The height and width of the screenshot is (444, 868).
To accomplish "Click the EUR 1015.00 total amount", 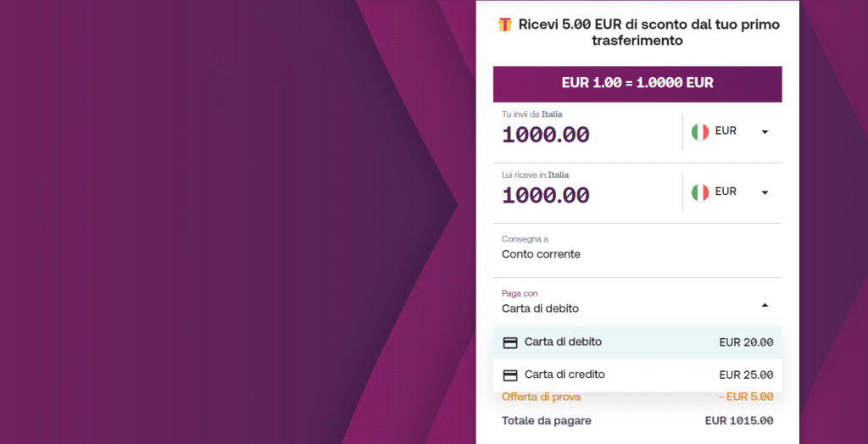I will click(739, 420).
